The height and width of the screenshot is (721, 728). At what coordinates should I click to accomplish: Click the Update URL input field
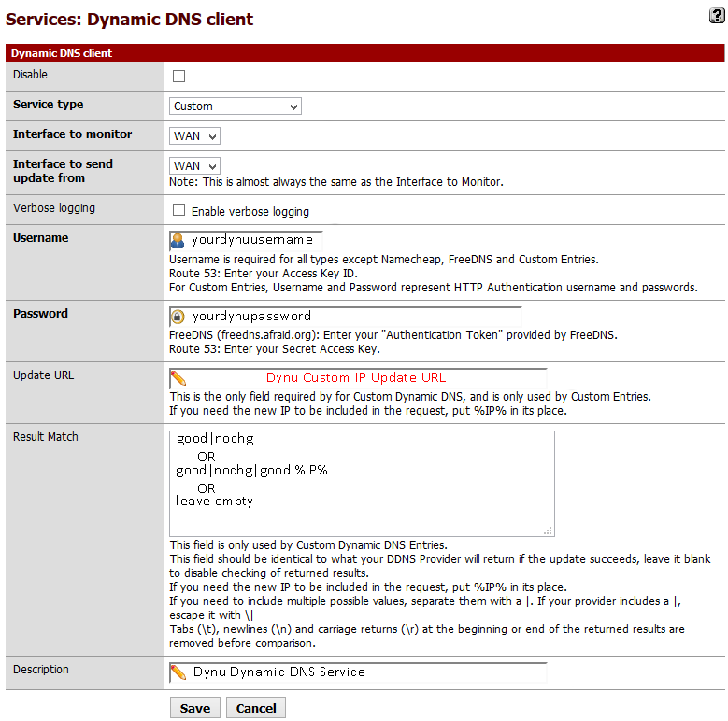pos(358,378)
